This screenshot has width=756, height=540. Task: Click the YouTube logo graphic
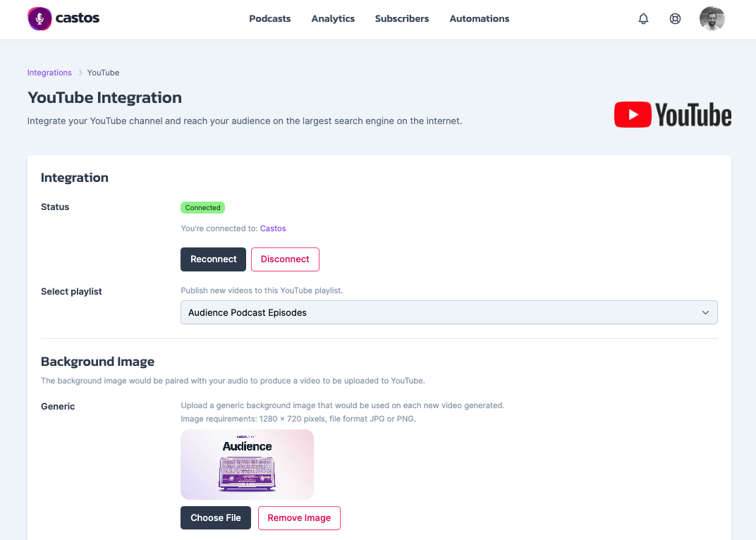click(673, 115)
